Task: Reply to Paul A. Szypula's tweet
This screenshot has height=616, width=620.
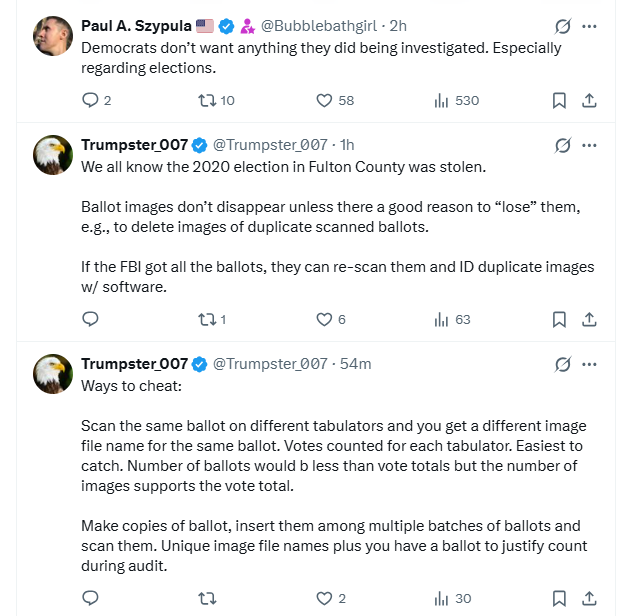Action: (x=90, y=100)
